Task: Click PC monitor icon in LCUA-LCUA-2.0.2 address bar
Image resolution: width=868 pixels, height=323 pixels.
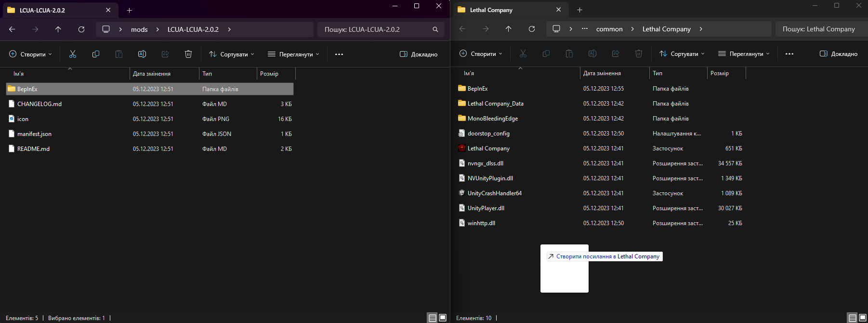Action: pyautogui.click(x=106, y=29)
